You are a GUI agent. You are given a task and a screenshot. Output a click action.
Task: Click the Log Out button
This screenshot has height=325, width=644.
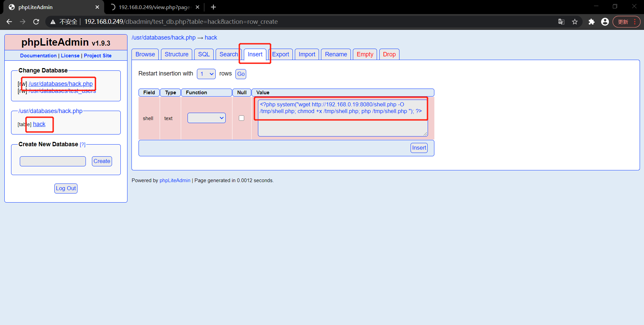point(66,188)
